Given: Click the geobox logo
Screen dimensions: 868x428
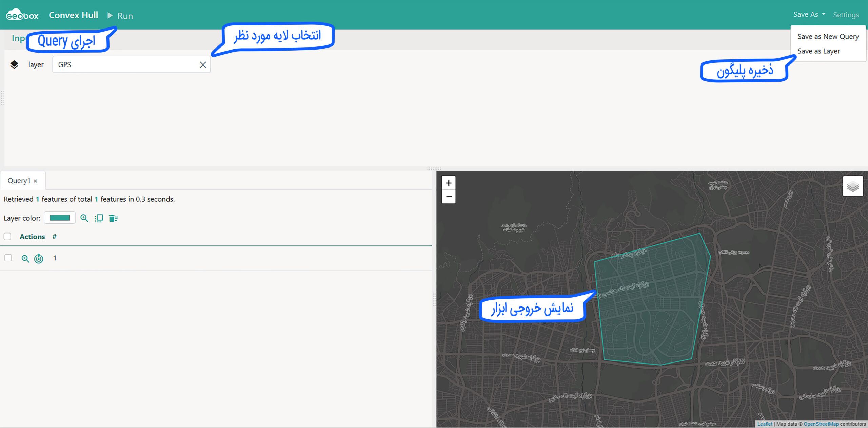Looking at the screenshot, I should (x=22, y=15).
